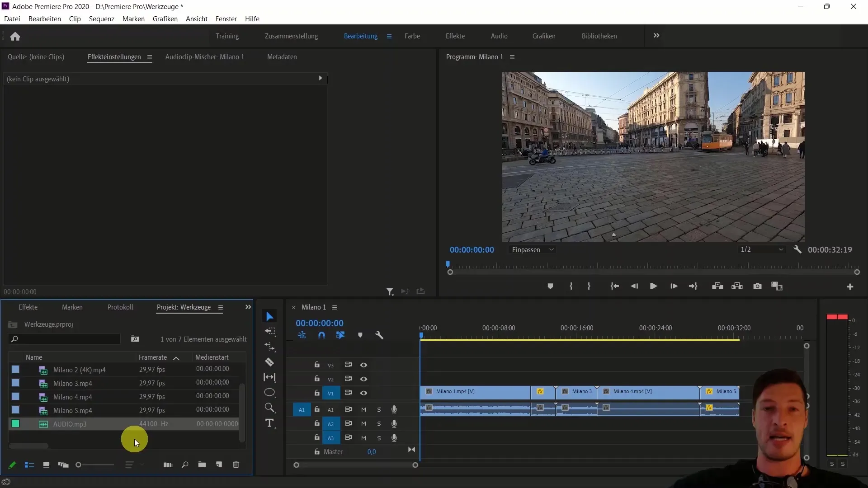Viewport: 868px width, 488px height.
Task: Click Automate to Sequence icon
Action: 168,465
